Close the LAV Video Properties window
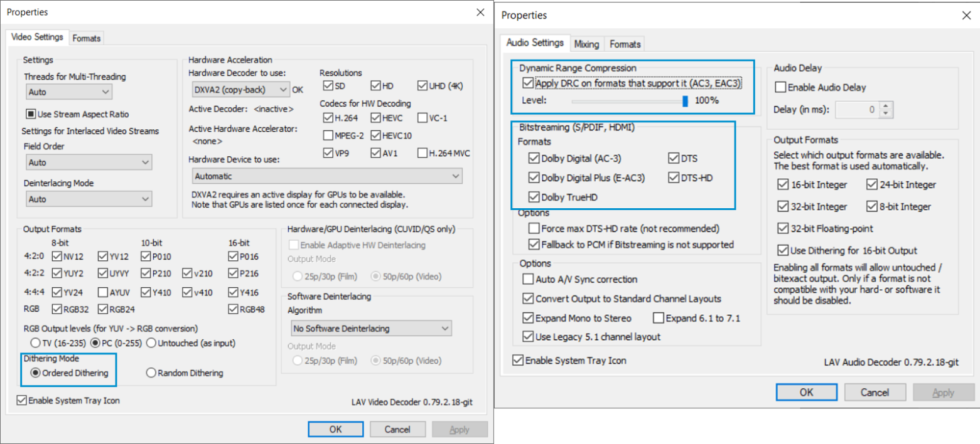Screen dimensions: 980x444 (x=480, y=13)
